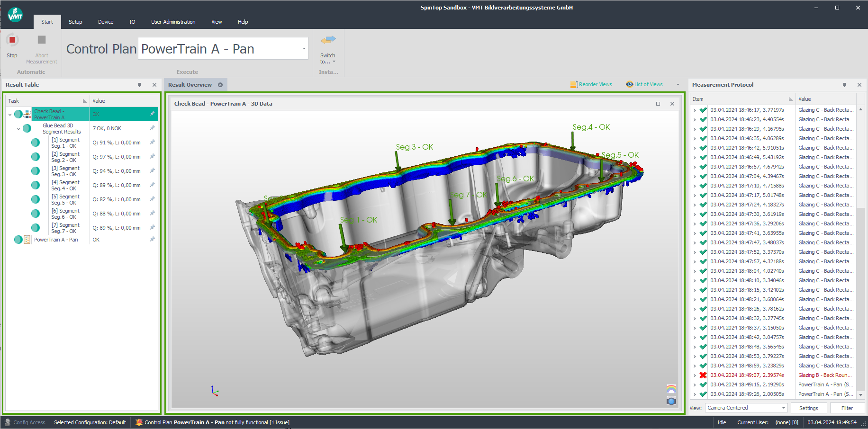
Task: Expand the 18:46:23 protocol entry
Action: 695,119
